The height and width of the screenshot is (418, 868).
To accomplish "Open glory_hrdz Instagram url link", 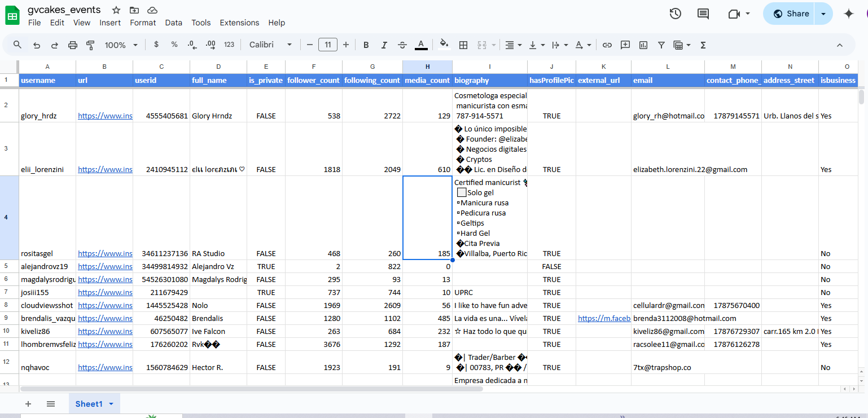I will 105,116.
